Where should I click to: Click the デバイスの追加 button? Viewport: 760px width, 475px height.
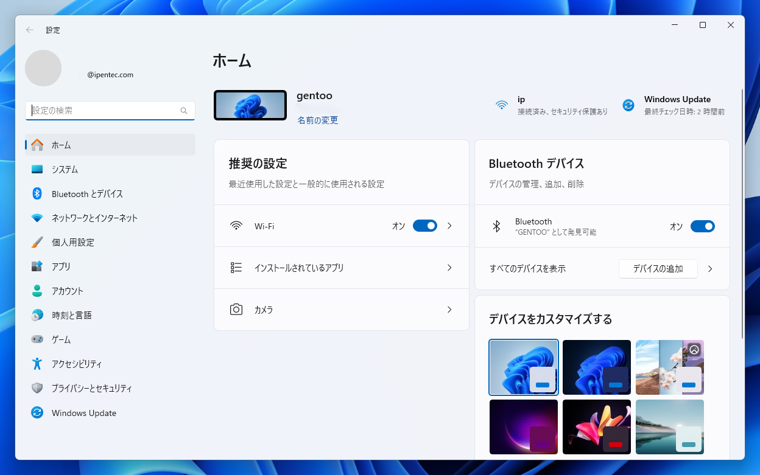pos(658,269)
